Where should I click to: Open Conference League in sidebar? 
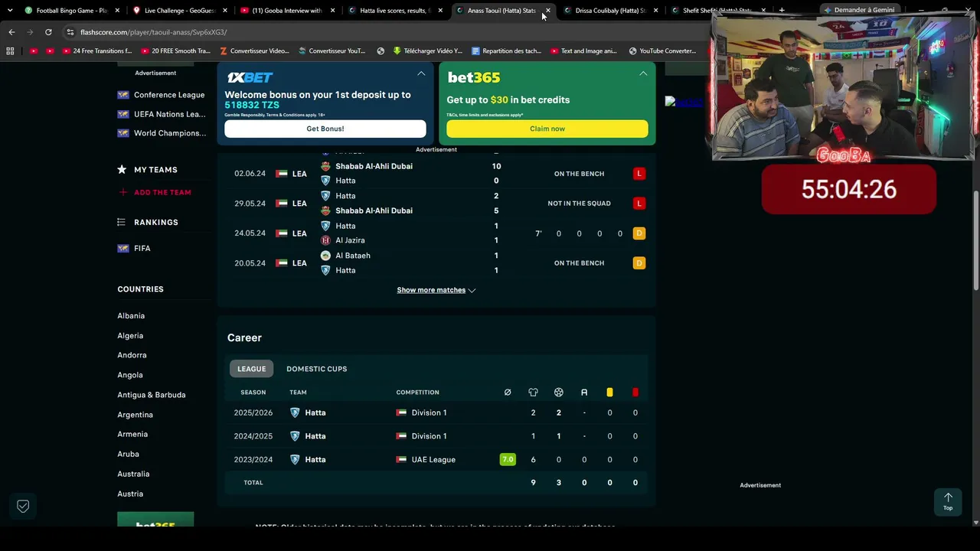coord(169,95)
